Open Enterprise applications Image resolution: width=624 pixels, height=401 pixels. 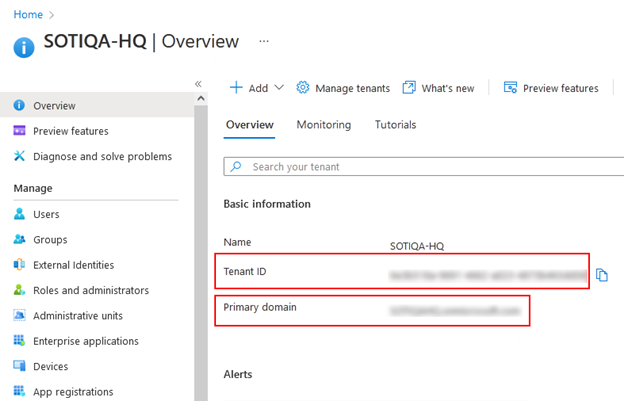point(86,341)
